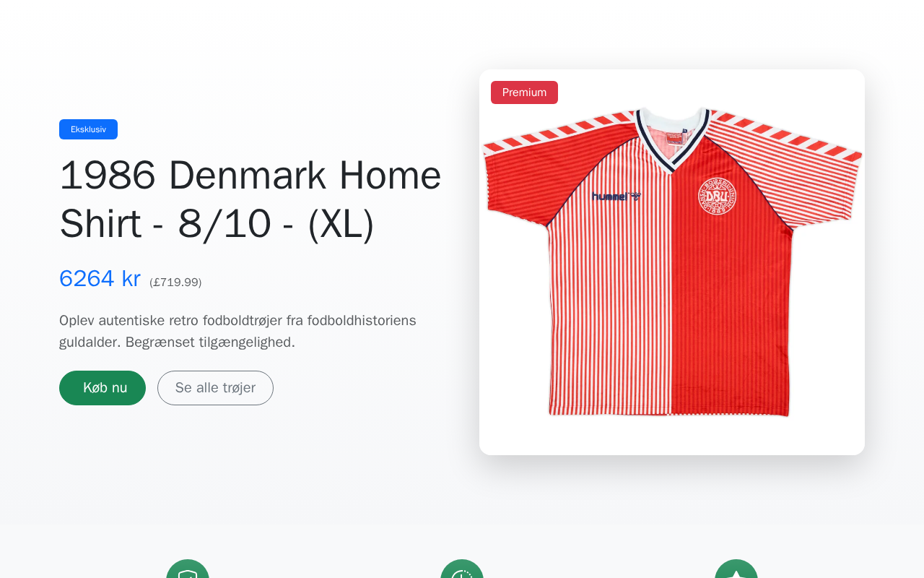This screenshot has height=578, width=924.
Task: Click the green shield icon circle
Action: click(x=188, y=569)
